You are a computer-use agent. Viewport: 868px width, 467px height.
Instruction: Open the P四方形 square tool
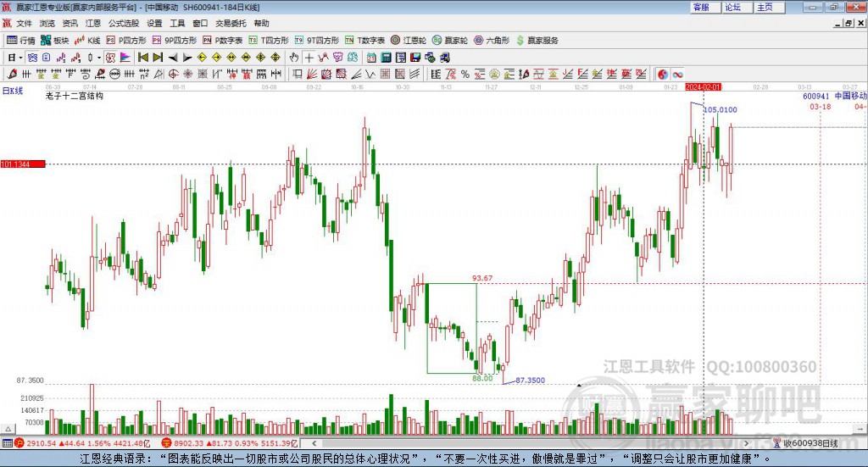126,41
